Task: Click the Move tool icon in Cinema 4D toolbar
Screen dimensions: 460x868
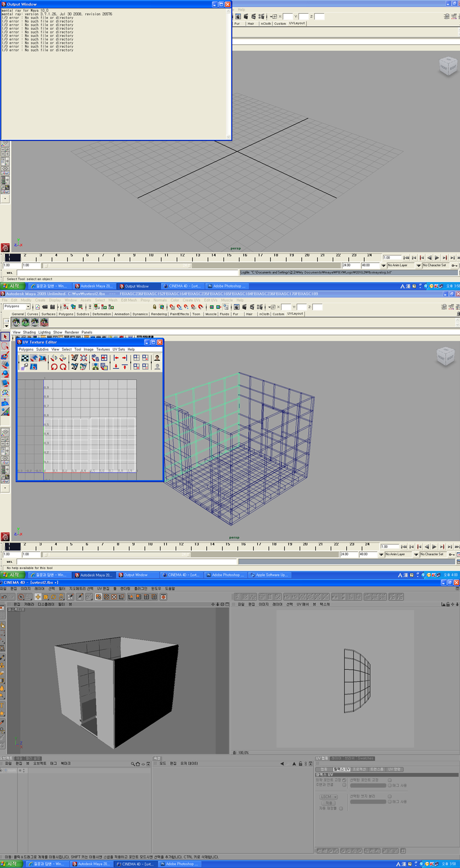Action: click(x=38, y=597)
